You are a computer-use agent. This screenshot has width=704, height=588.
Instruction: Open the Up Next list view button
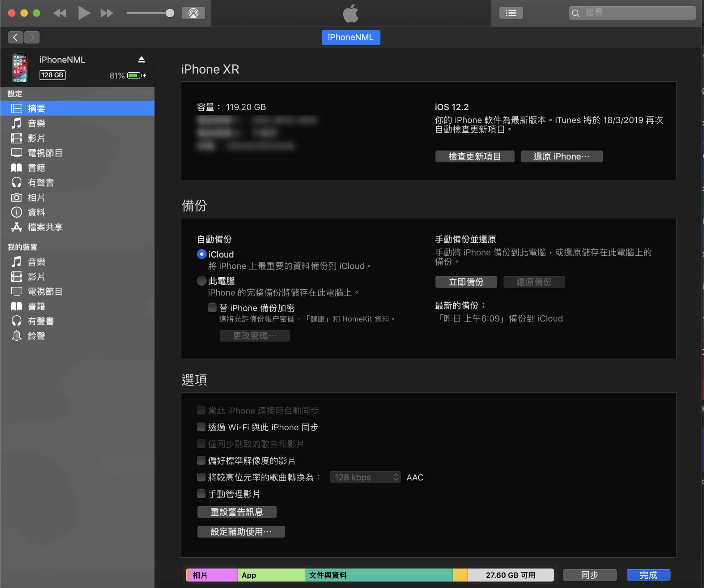click(511, 13)
